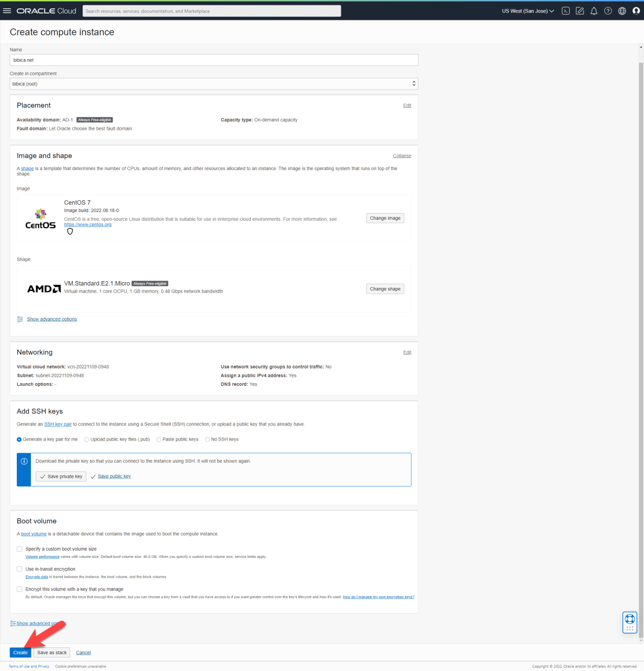Enable Specify a custom boot volume size
Screen dimensions: 644x671
click(19, 549)
